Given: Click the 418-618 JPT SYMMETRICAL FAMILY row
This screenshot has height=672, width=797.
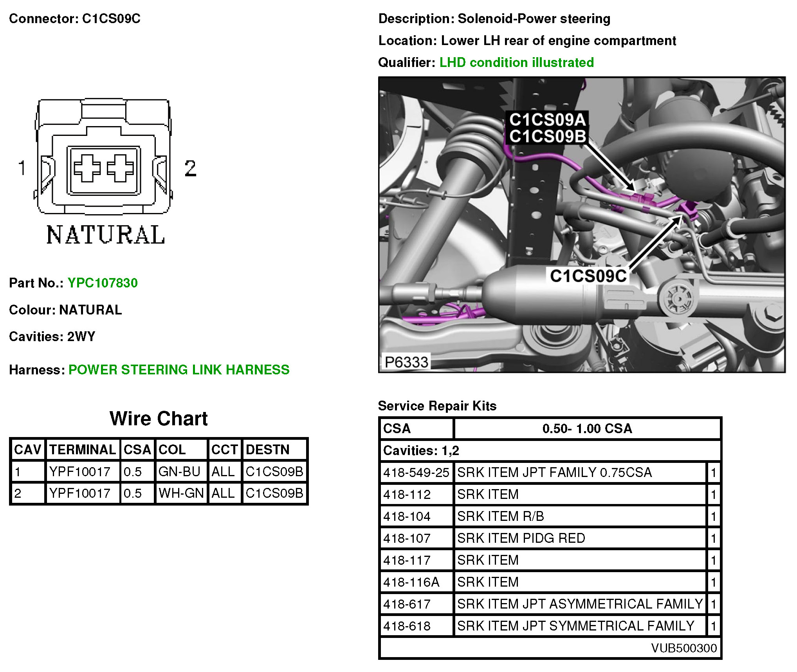Looking at the screenshot, I should [575, 626].
